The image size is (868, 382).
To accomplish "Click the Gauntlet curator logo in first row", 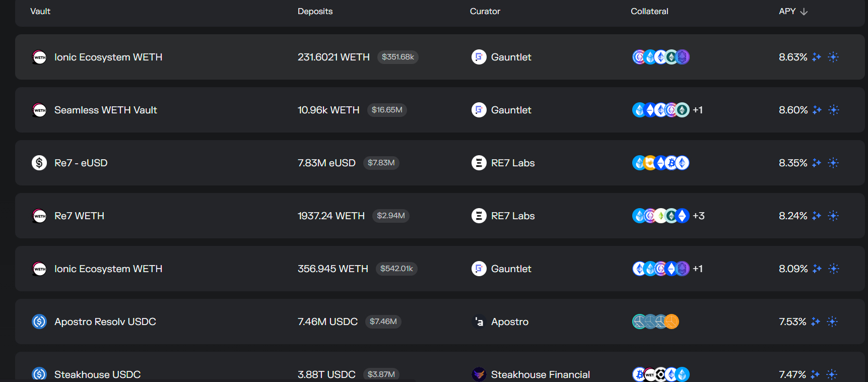I will pyautogui.click(x=479, y=57).
